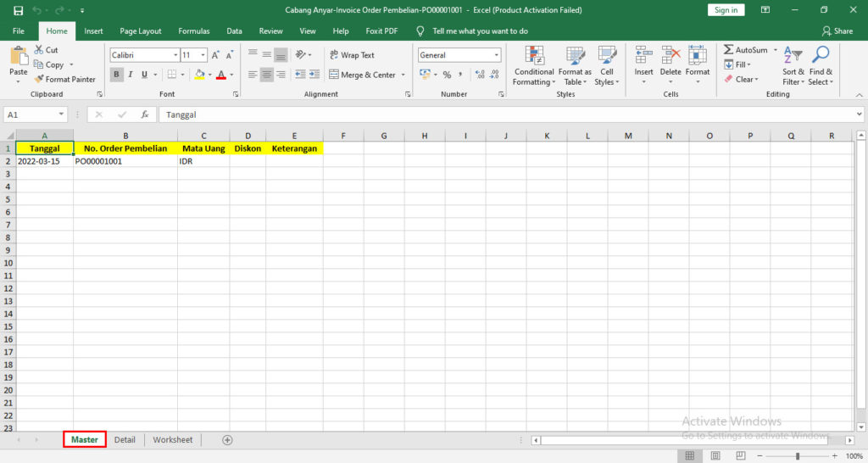Click the Sign in button
This screenshot has width=868, height=463.
[x=726, y=10]
